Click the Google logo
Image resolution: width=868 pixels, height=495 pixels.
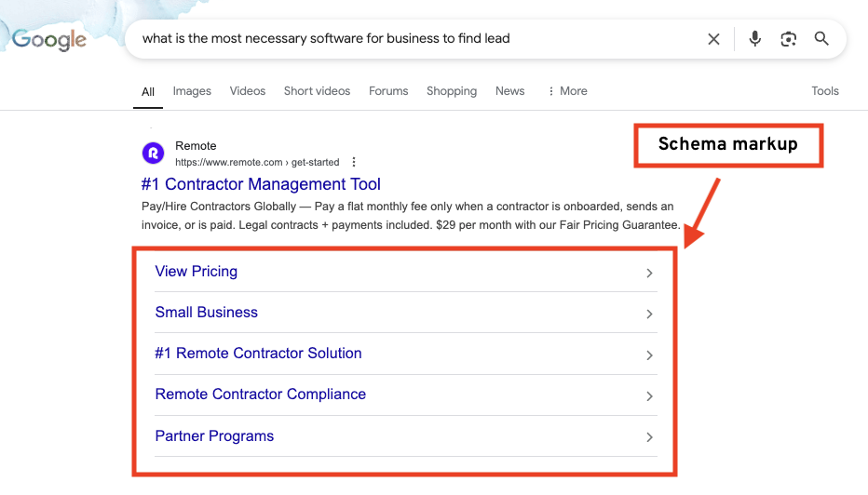coord(49,39)
